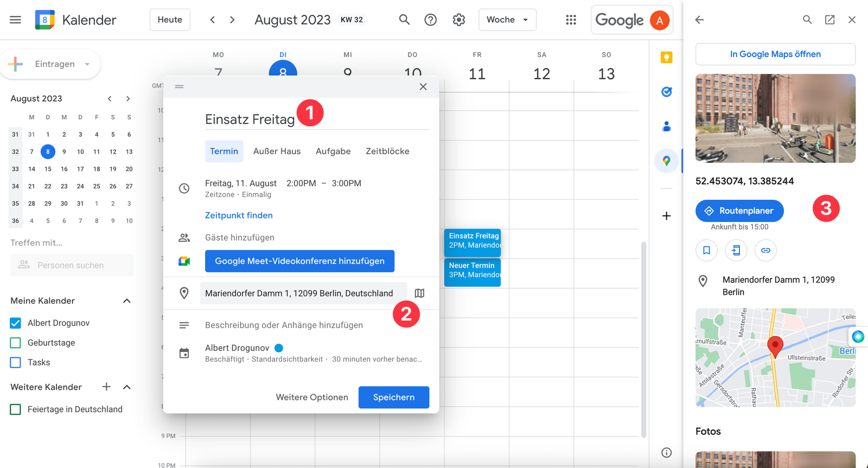Send place to phone icon

coord(736,250)
